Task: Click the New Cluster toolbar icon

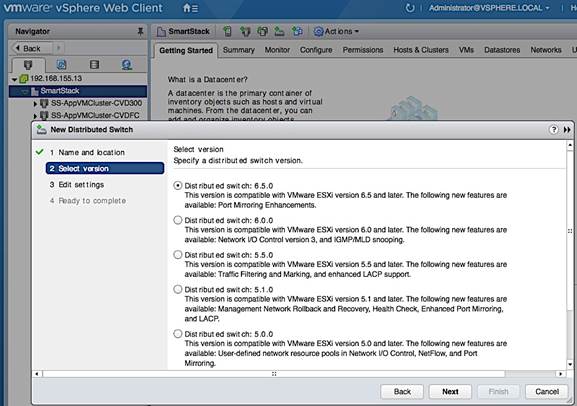Action: (245, 31)
